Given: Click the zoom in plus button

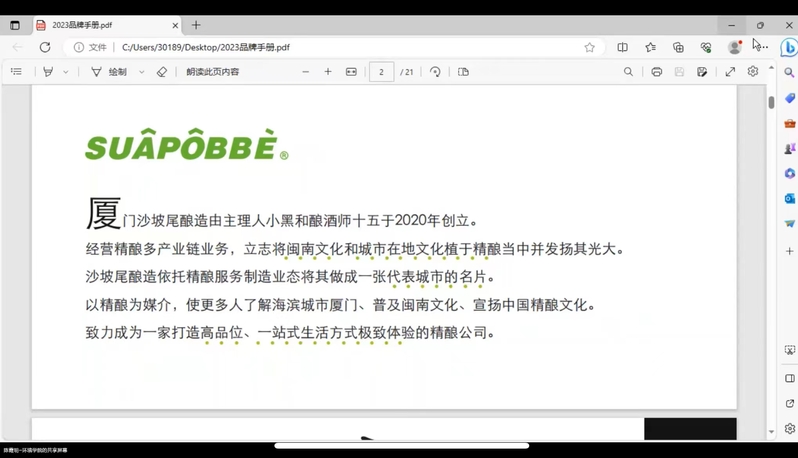Looking at the screenshot, I should (328, 72).
